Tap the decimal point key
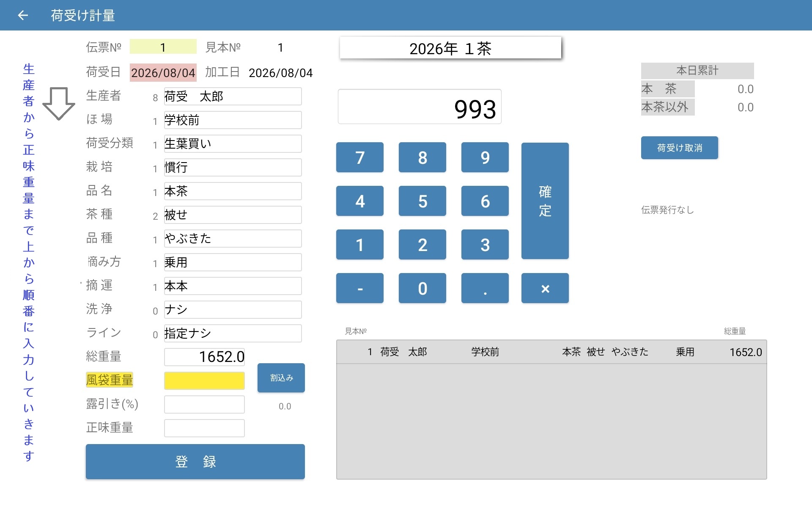 [485, 288]
